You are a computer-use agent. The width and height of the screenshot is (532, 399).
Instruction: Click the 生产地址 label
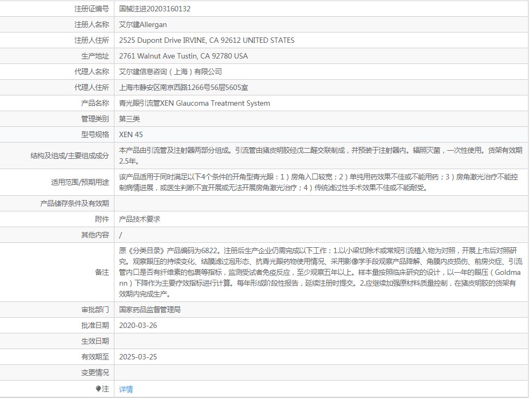[x=95, y=56]
